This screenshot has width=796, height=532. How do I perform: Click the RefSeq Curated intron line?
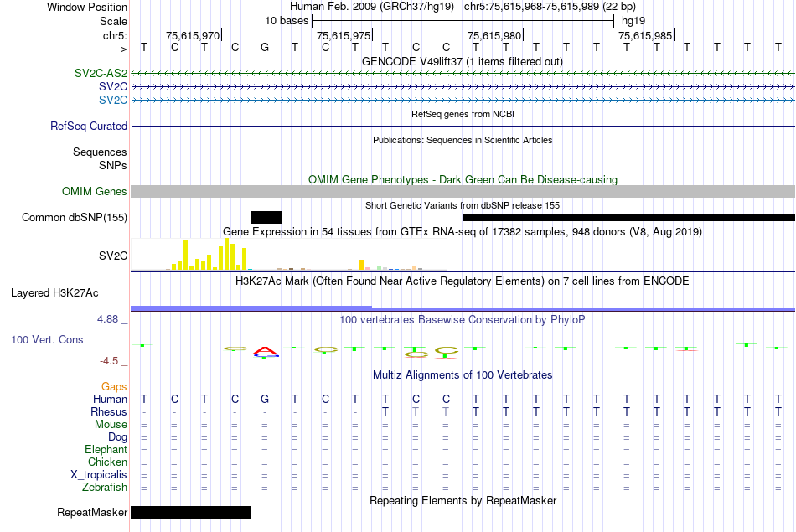click(x=463, y=126)
